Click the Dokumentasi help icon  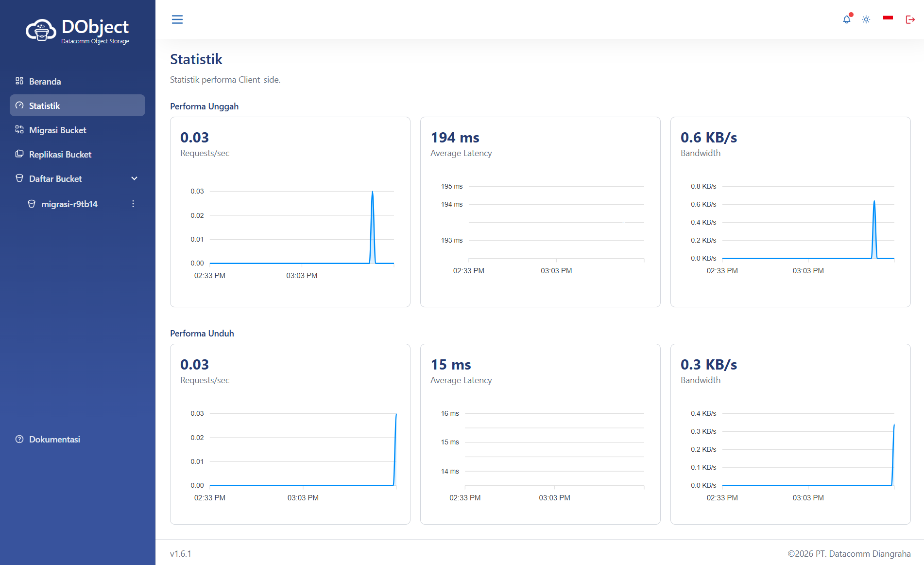[19, 439]
